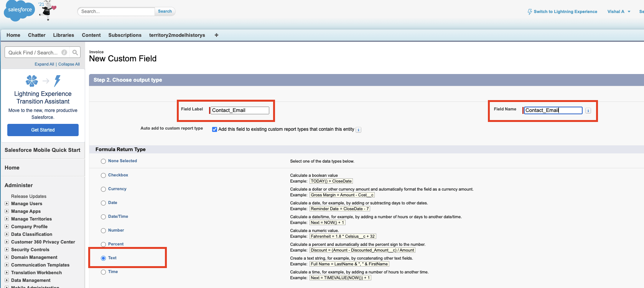Click the Security Controls sidebar link
Screen dimensions: 644x288
click(x=30, y=250)
